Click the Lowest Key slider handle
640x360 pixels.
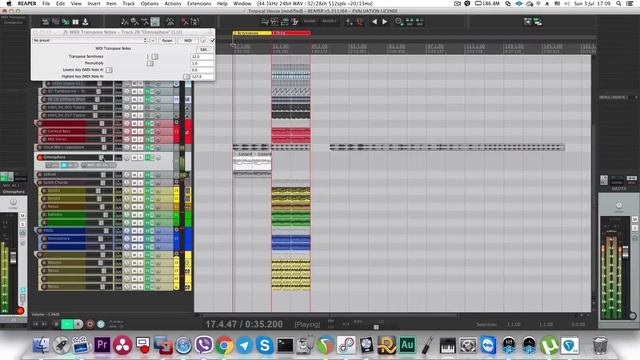point(109,70)
